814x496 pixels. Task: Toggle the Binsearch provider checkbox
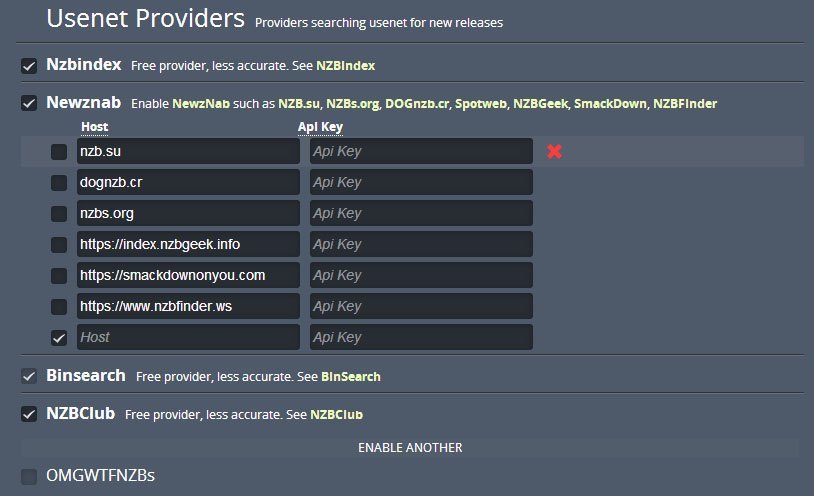coord(29,376)
